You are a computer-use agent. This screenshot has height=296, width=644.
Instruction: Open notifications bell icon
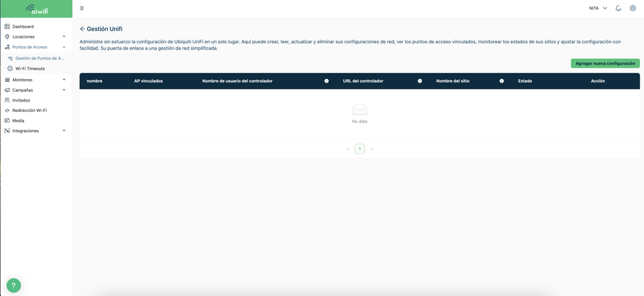[x=618, y=8]
